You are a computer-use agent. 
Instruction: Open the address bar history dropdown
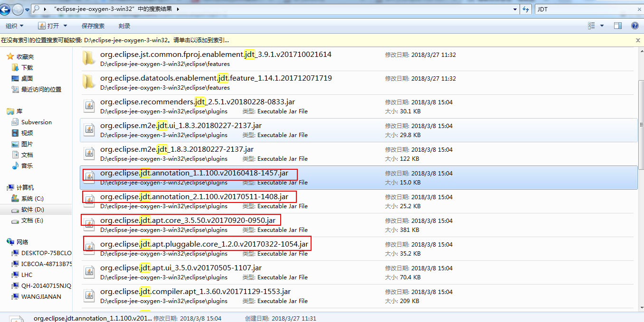point(515,9)
